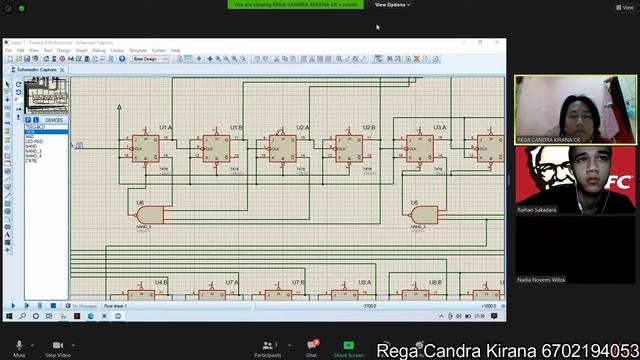This screenshot has height=360, width=640.
Task: Select the 2D circle graphics tool
Action: [x=7, y=211]
